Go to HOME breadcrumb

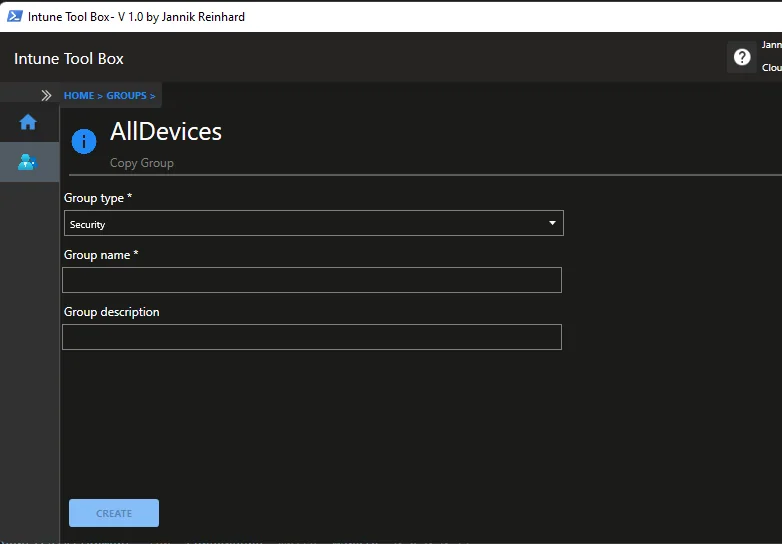pyautogui.click(x=79, y=95)
